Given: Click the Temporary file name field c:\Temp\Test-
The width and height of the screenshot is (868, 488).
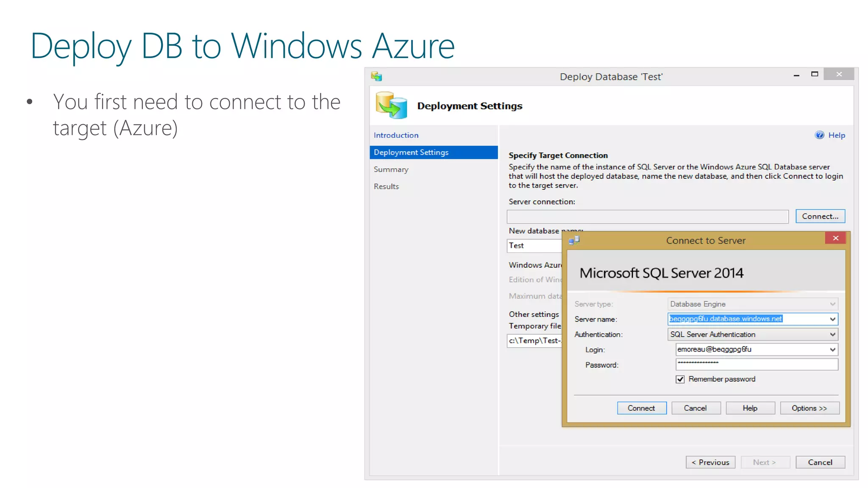Looking at the screenshot, I should [x=534, y=341].
